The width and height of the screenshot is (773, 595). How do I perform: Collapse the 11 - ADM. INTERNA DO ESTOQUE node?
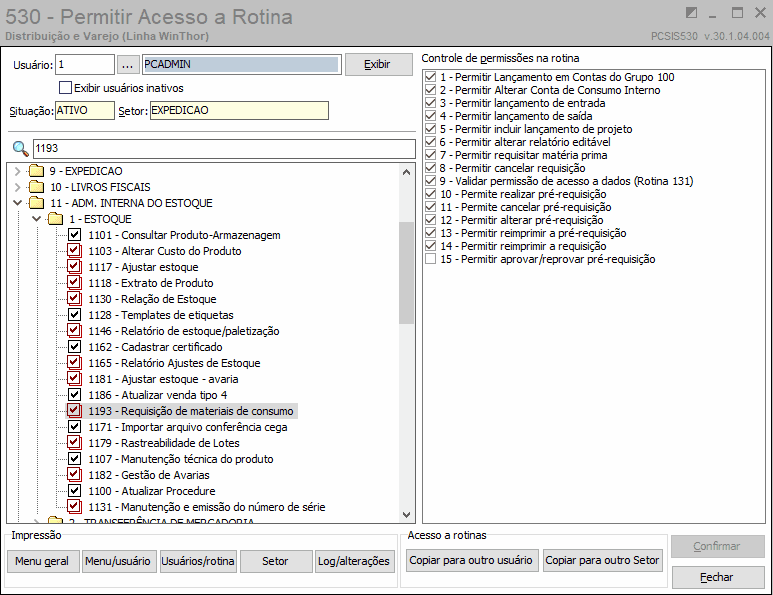click(x=18, y=203)
